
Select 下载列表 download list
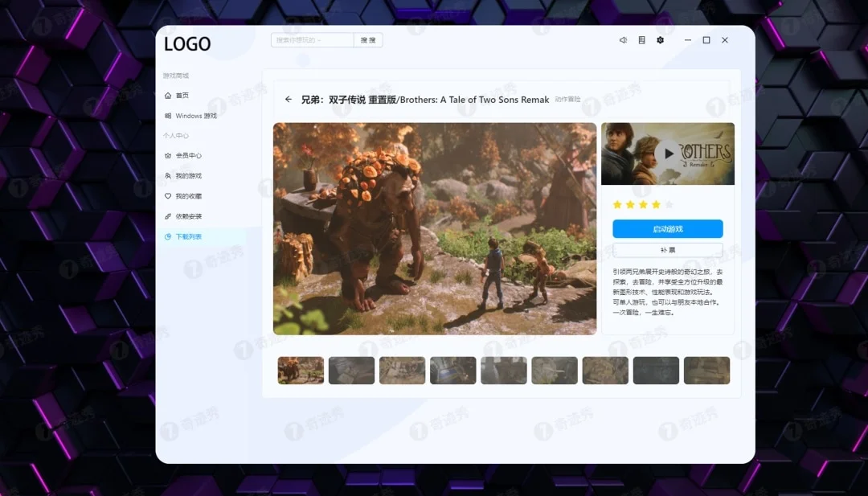point(188,236)
